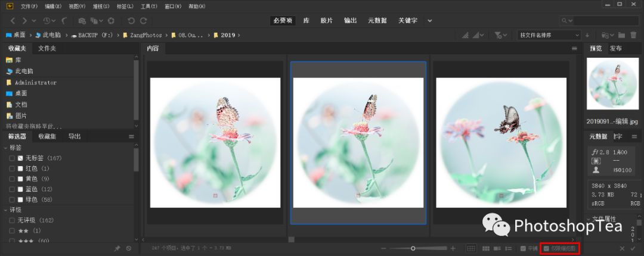Switch to the 文件夹 tab

click(47, 48)
